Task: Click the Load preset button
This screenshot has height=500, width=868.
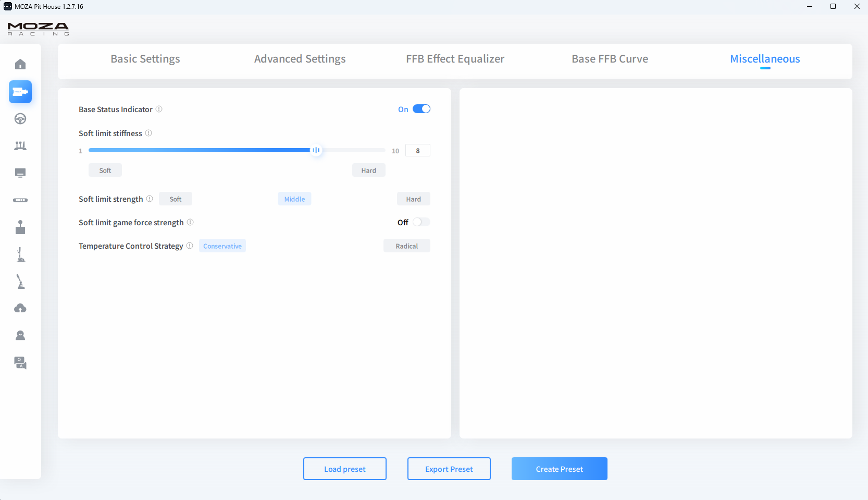Action: click(344, 469)
